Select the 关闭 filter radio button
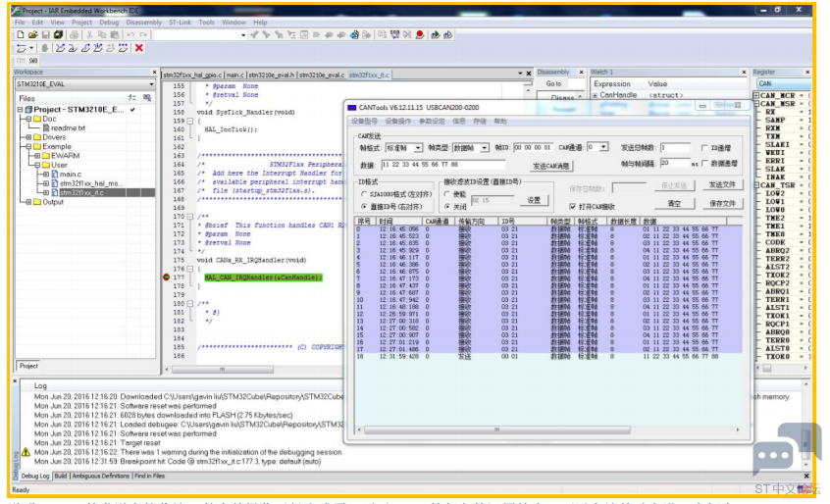 [447, 206]
